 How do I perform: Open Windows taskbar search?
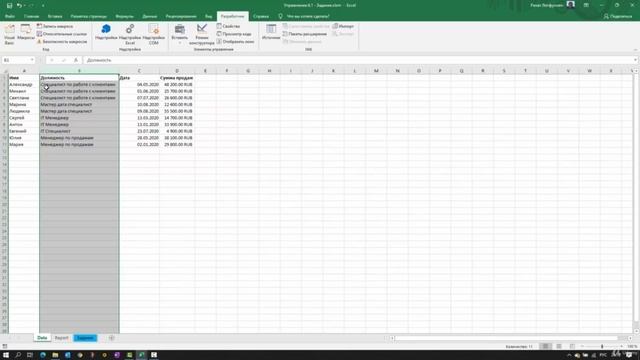(18, 355)
